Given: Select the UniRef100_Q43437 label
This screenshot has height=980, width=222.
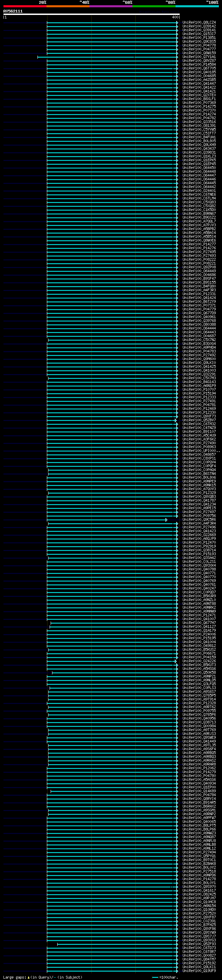Looking at the screenshot, I should point(199,149).
